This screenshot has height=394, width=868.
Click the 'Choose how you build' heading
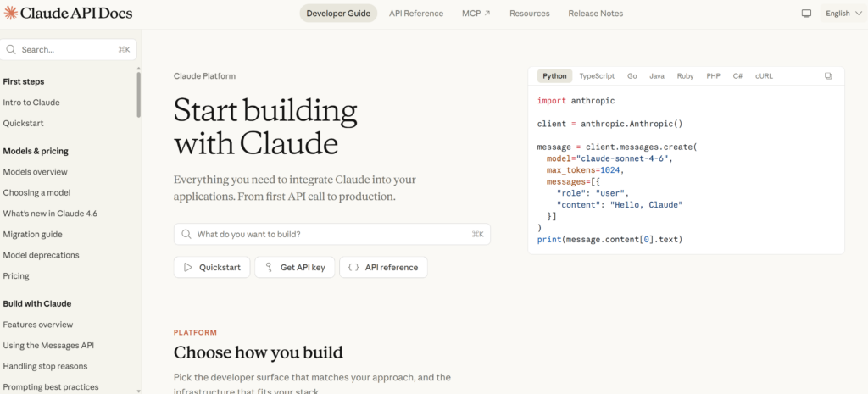pos(259,352)
